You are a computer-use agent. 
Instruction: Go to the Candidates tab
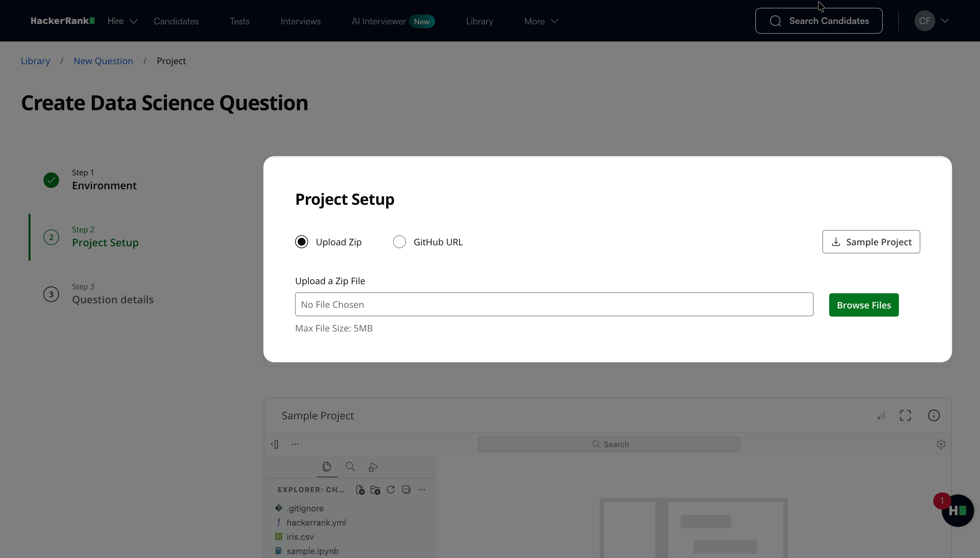click(176, 21)
